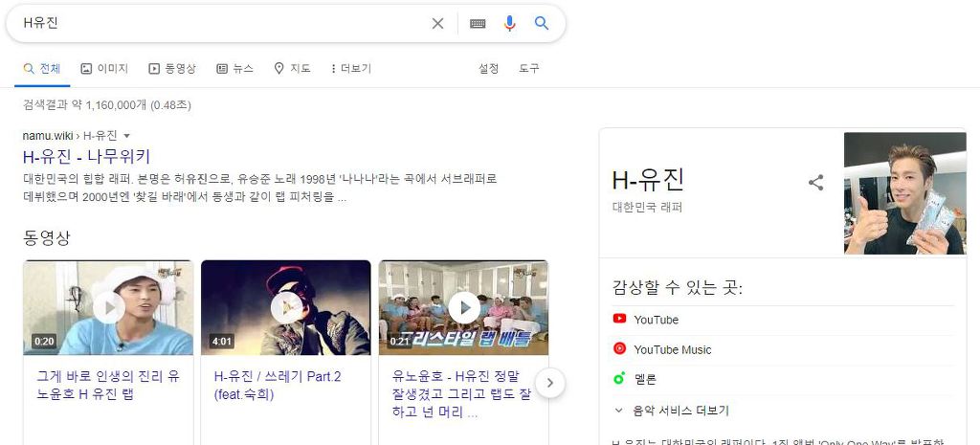Image resolution: width=980 pixels, height=445 pixels.
Task: Click the YouTube Music listening link
Action: (672, 350)
